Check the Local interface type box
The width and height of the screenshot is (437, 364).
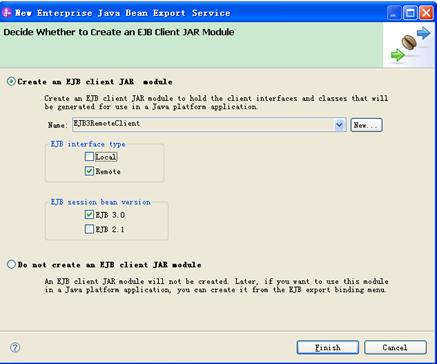point(89,157)
